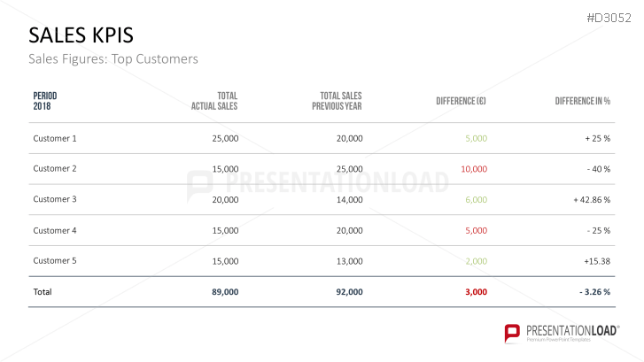Click the Difference in % column header
Screen dimensions: 644x362
click(583, 101)
